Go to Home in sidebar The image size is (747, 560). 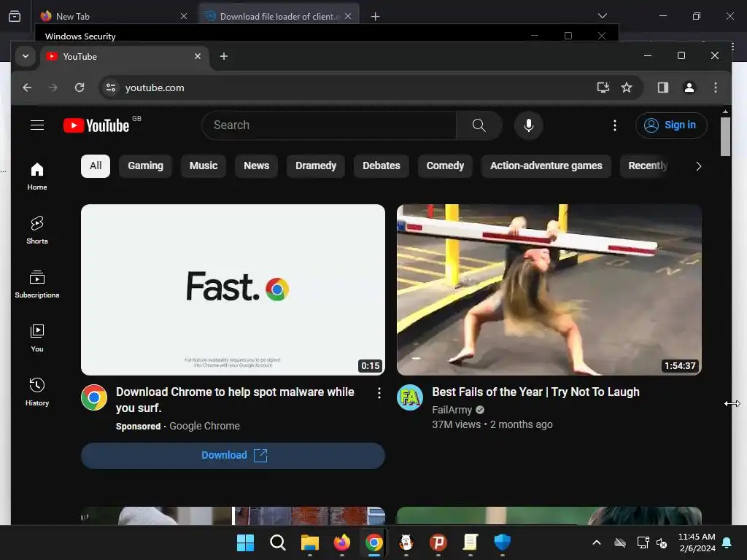point(37,176)
